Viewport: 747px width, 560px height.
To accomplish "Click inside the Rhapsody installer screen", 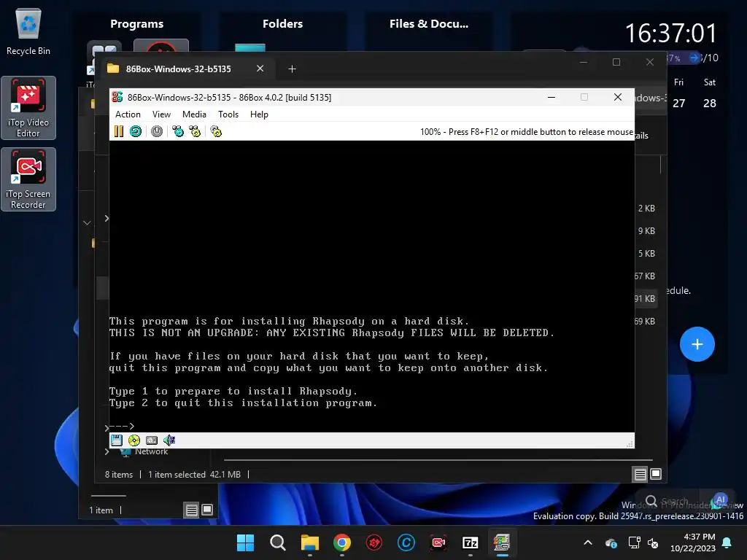I will pos(371,286).
